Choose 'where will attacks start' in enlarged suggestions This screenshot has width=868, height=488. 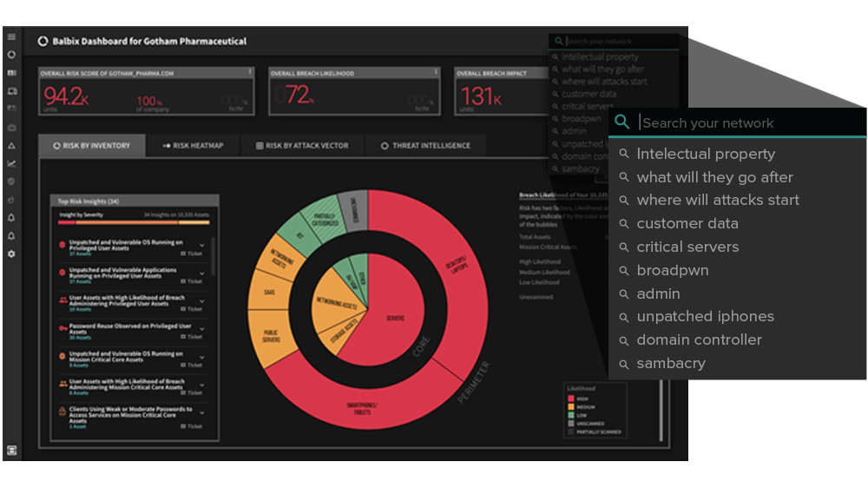tap(718, 200)
